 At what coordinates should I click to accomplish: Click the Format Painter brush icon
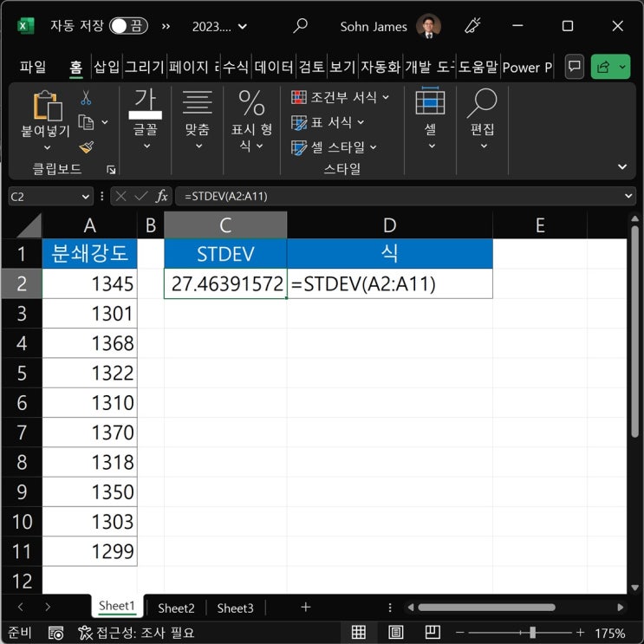coord(86,146)
